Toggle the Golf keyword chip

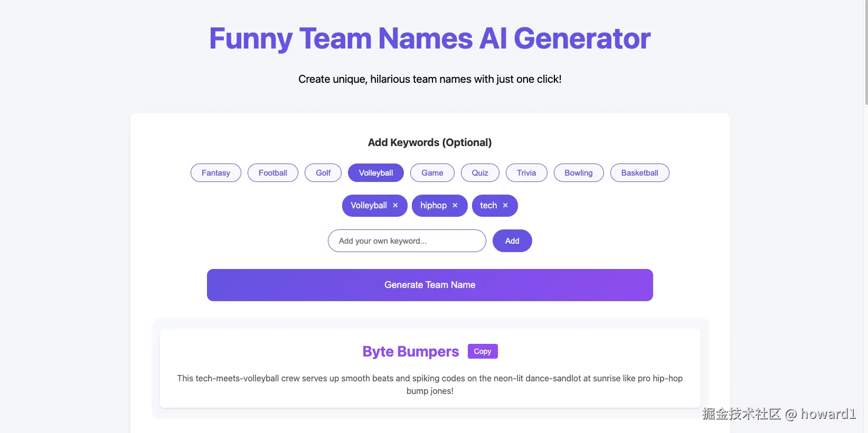(323, 173)
